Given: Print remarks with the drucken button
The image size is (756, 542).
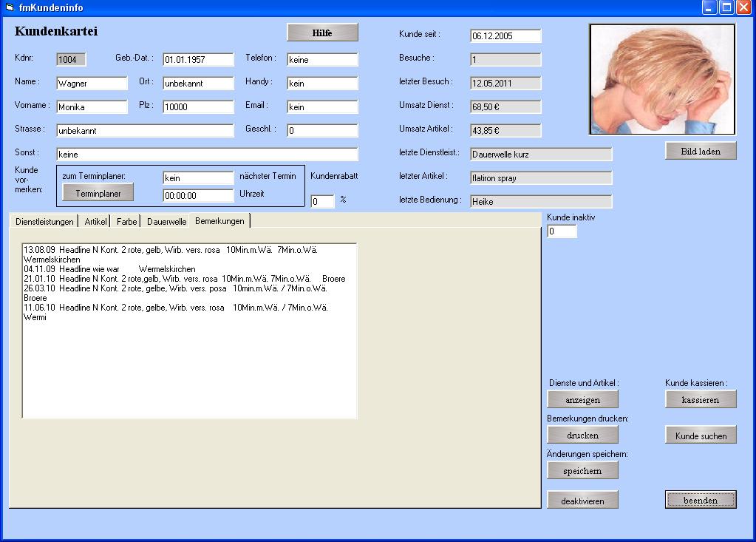Looking at the screenshot, I should (x=582, y=436).
